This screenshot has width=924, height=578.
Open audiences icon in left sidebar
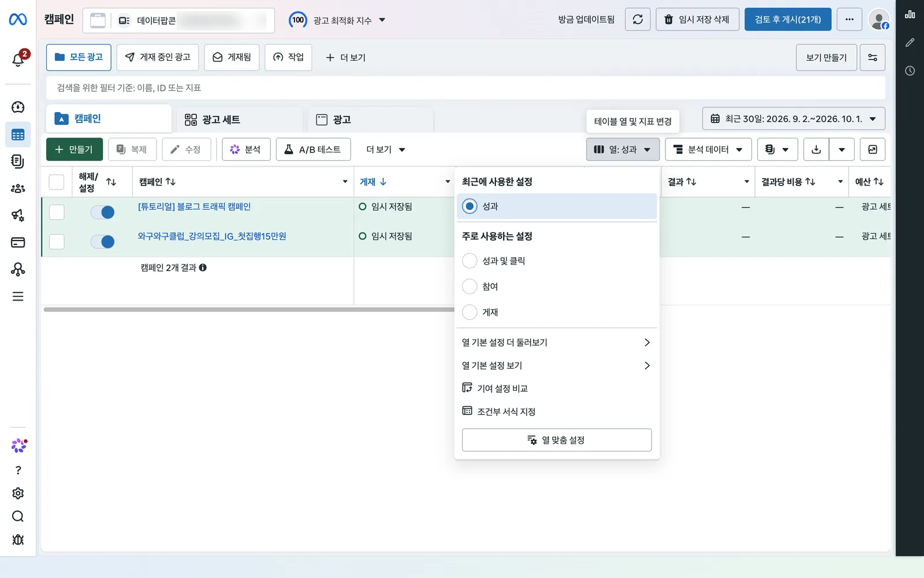pyautogui.click(x=18, y=188)
